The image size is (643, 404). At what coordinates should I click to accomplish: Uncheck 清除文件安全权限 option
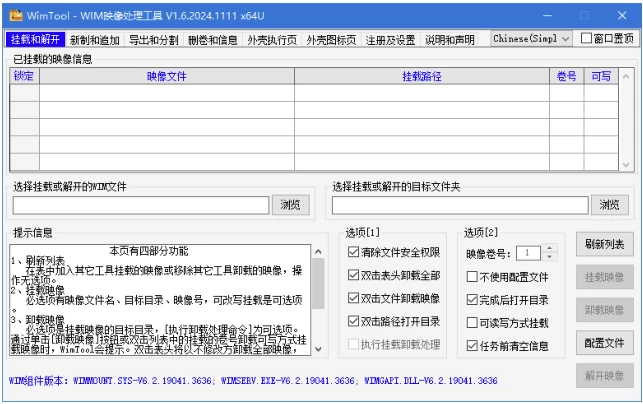[353, 251]
